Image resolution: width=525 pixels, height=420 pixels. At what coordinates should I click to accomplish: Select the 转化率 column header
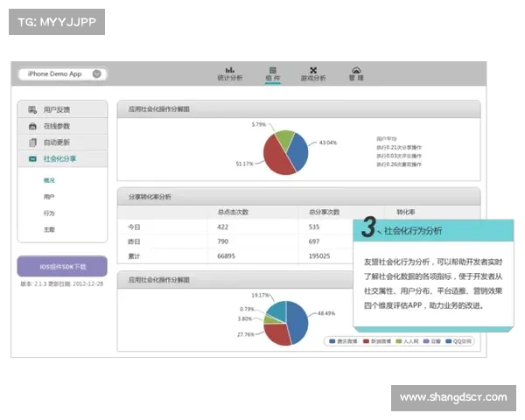(406, 212)
